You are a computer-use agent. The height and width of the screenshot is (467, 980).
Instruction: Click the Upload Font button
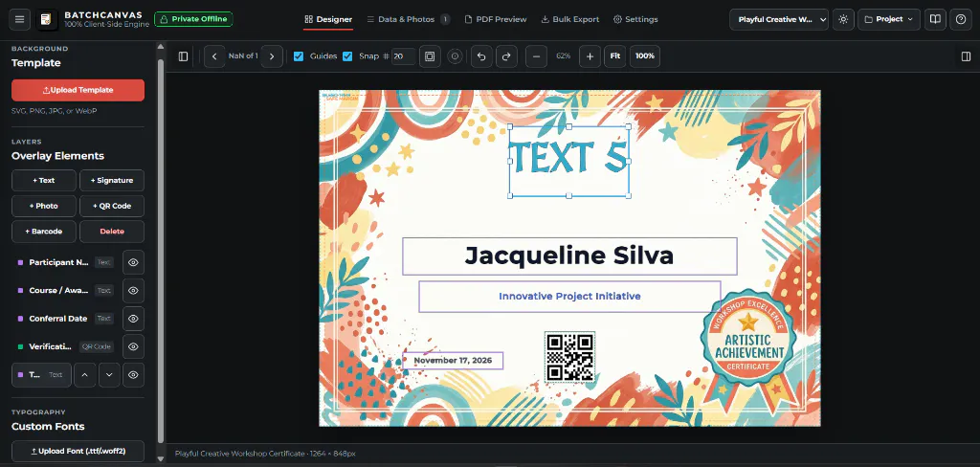coord(78,451)
